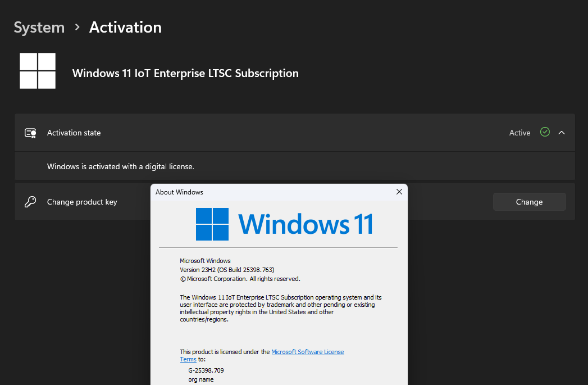
Task: Click 'Windows 11 IoT Enterprise LTSC Subscription' heading
Action: point(185,73)
